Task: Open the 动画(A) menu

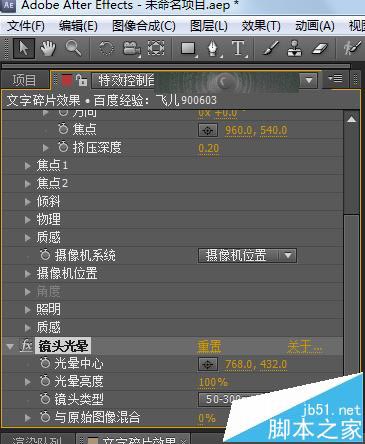Action: tap(315, 26)
